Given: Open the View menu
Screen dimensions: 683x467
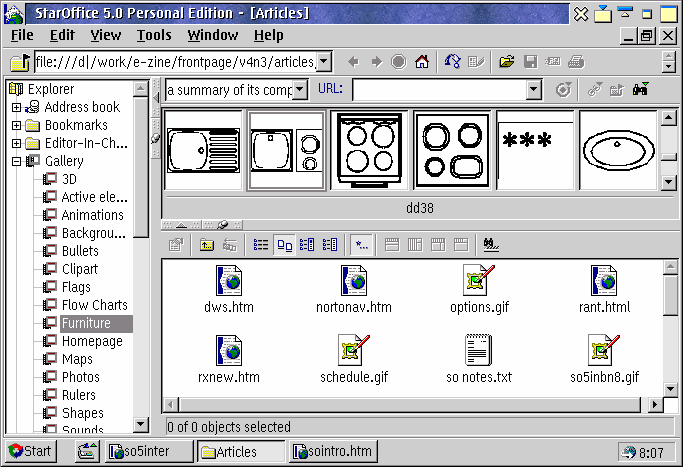Looking at the screenshot, I should click(x=105, y=35).
